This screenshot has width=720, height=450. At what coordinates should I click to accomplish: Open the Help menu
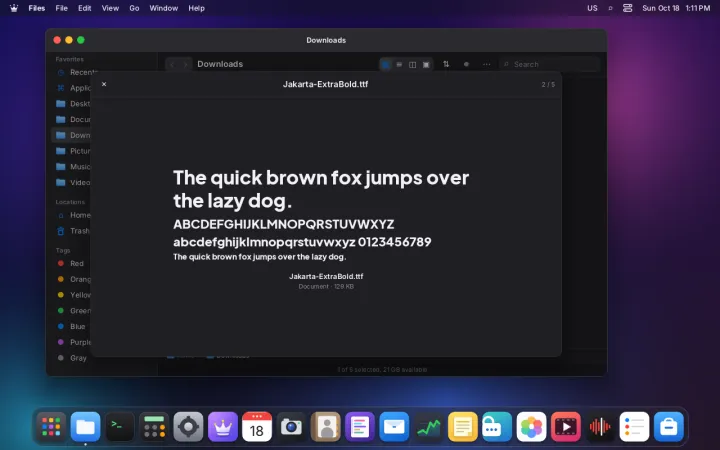coord(196,8)
